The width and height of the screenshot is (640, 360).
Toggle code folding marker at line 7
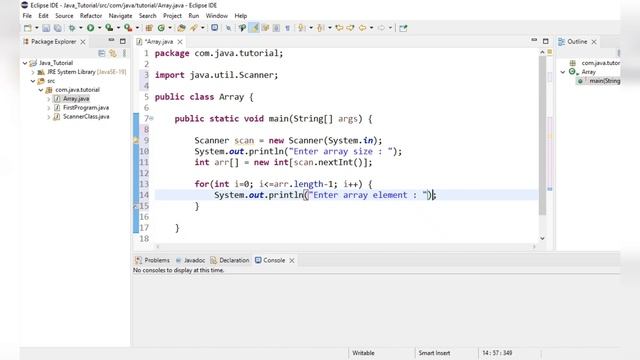pos(151,118)
